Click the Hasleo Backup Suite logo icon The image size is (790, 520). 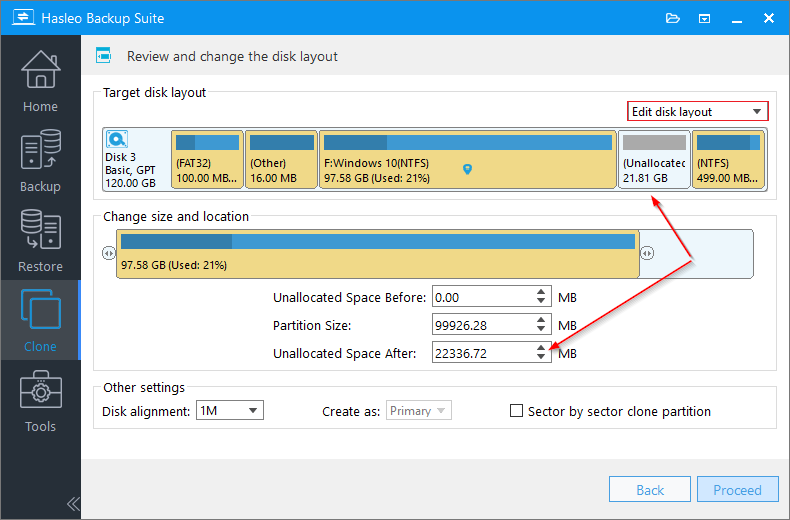point(23,18)
